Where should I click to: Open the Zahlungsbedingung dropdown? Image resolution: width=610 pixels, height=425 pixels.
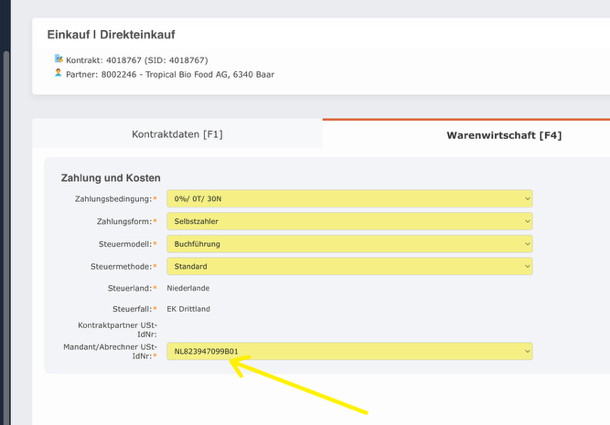[x=349, y=198]
